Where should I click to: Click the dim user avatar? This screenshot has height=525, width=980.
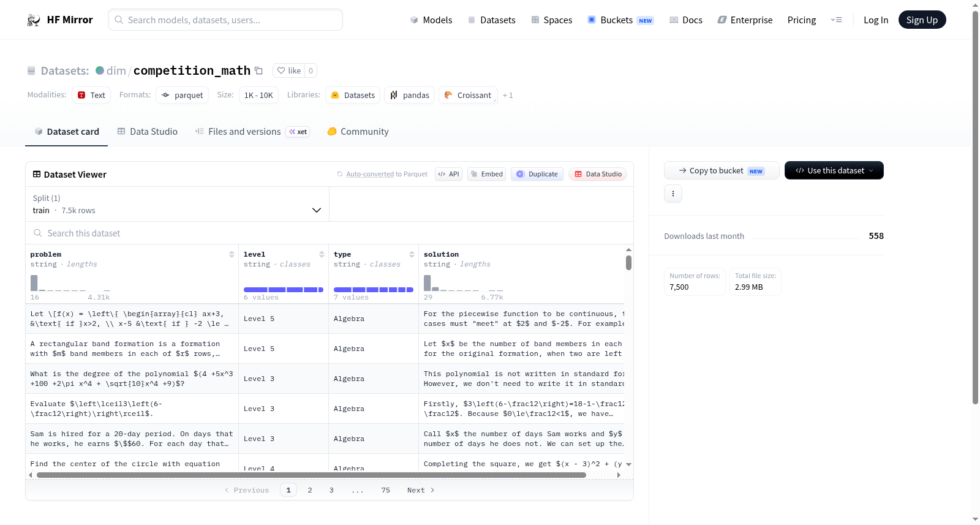100,70
